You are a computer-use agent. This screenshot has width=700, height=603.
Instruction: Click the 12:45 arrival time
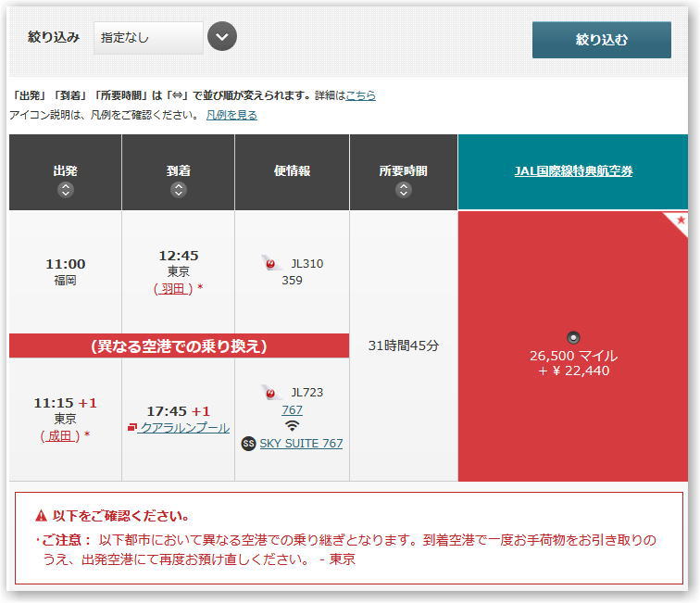[x=179, y=256]
